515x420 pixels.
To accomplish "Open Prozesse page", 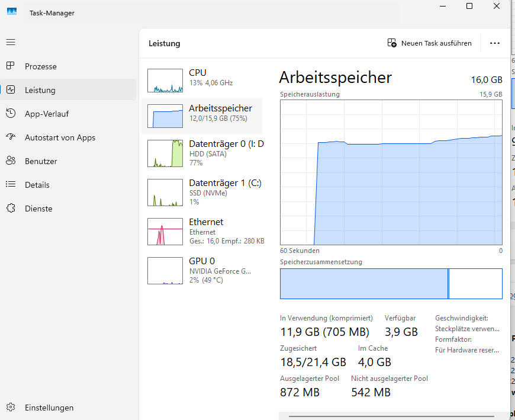I will click(x=68, y=66).
